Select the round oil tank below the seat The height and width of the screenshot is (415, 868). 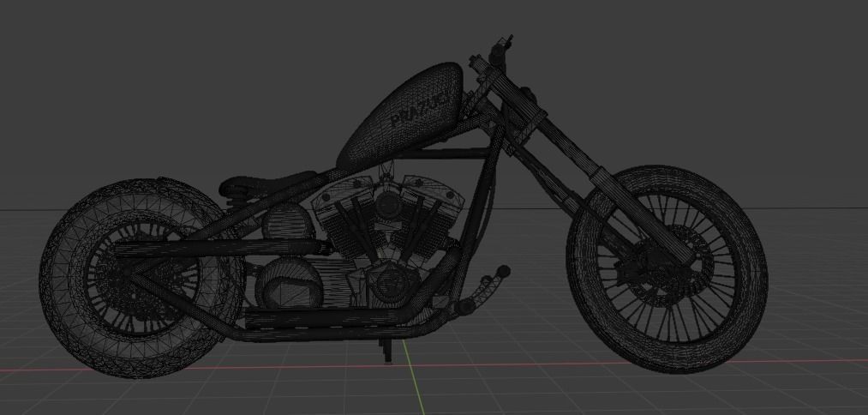(x=288, y=223)
